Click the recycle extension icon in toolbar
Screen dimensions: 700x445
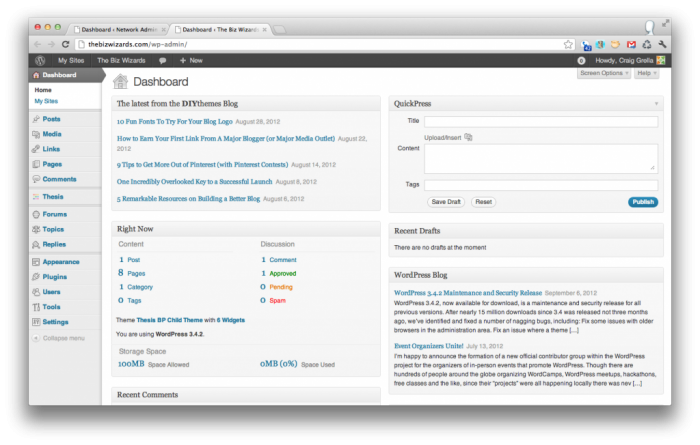click(647, 44)
